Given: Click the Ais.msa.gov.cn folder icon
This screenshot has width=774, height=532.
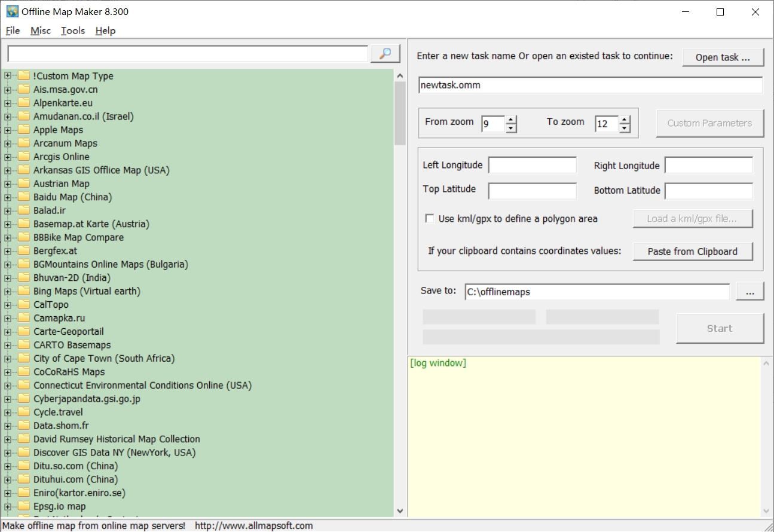Looking at the screenshot, I should tap(24, 89).
